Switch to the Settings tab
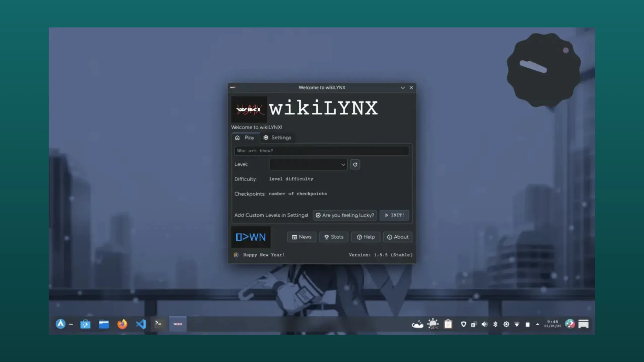Image resolution: width=644 pixels, height=362 pixels. pyautogui.click(x=277, y=138)
